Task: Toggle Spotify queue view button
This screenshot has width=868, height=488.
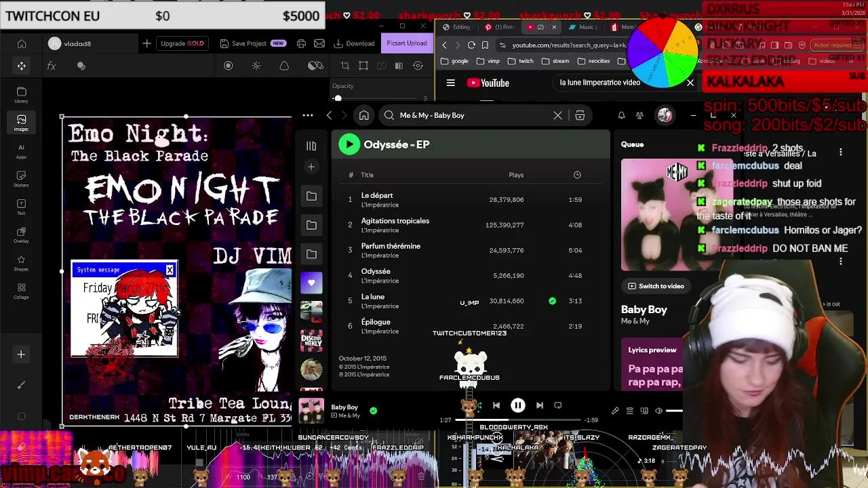Action: 629,411
